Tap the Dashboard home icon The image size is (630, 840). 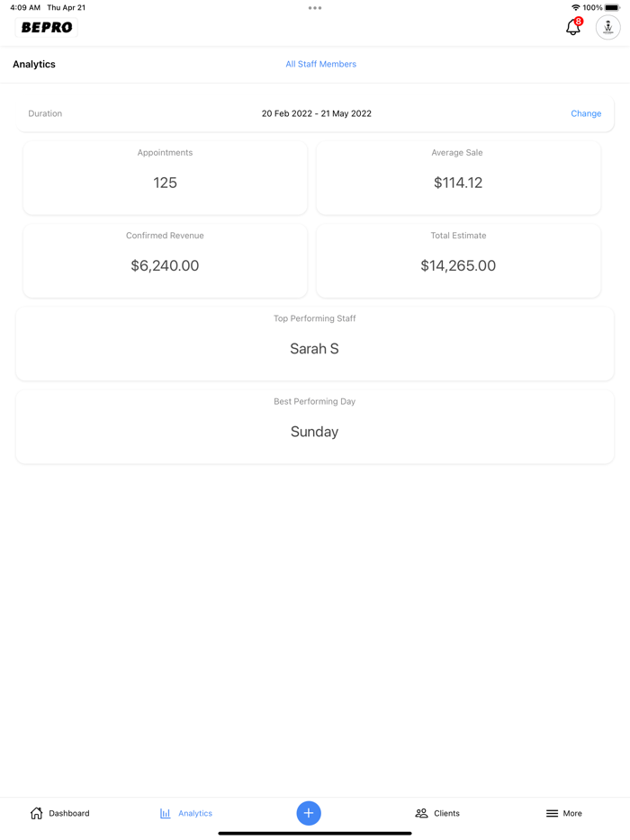(37, 813)
